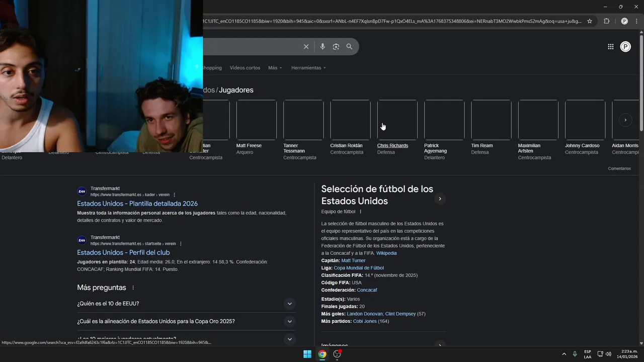Click the Chrome icon in the taskbar
The width and height of the screenshot is (644, 362).
322,354
